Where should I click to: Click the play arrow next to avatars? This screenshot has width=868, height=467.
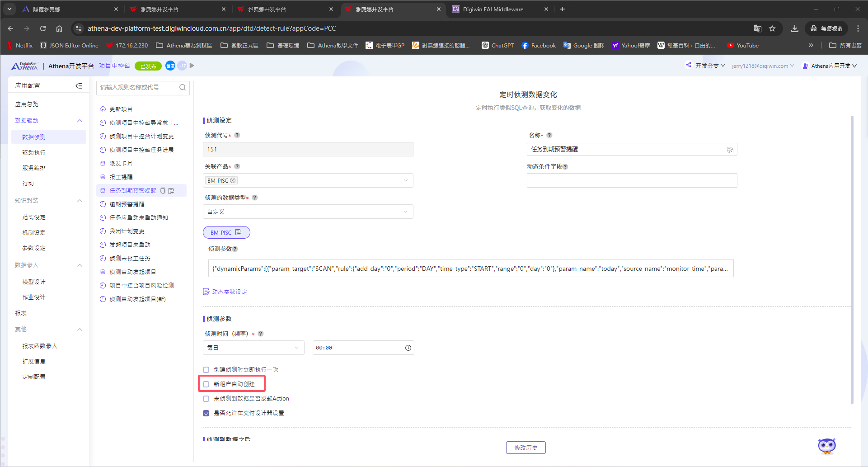pyautogui.click(x=192, y=66)
